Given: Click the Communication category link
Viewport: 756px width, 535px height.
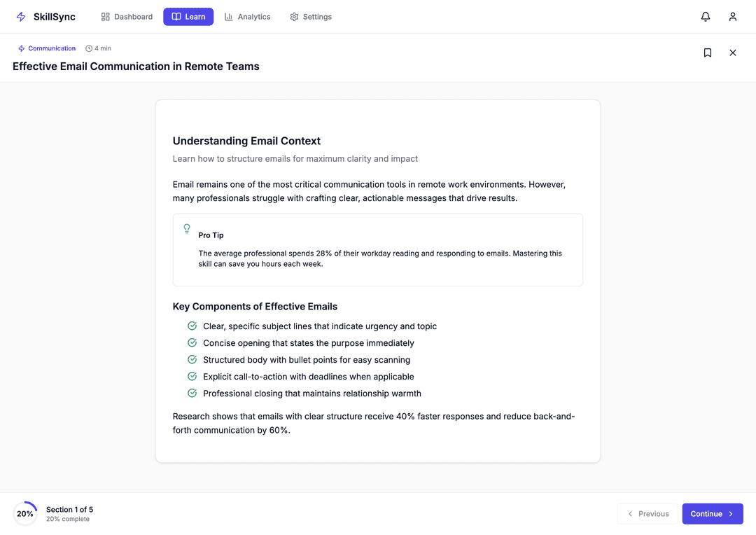Looking at the screenshot, I should click(x=47, y=48).
